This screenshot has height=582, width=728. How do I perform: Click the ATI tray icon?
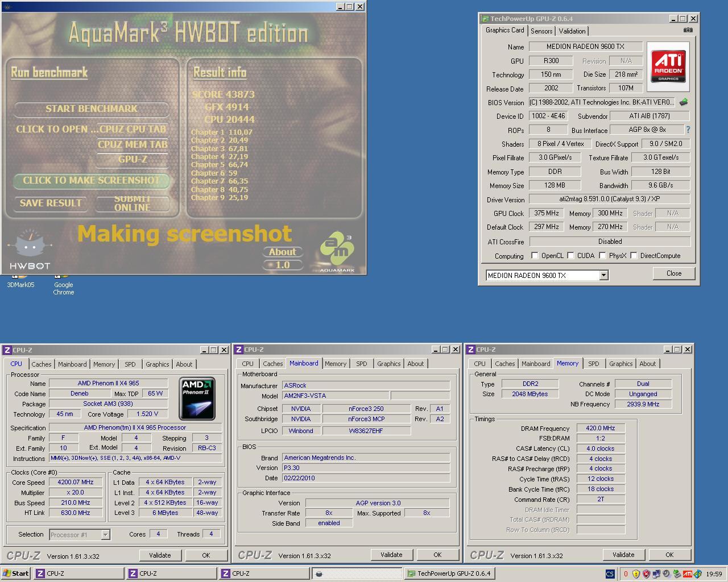tap(687, 574)
